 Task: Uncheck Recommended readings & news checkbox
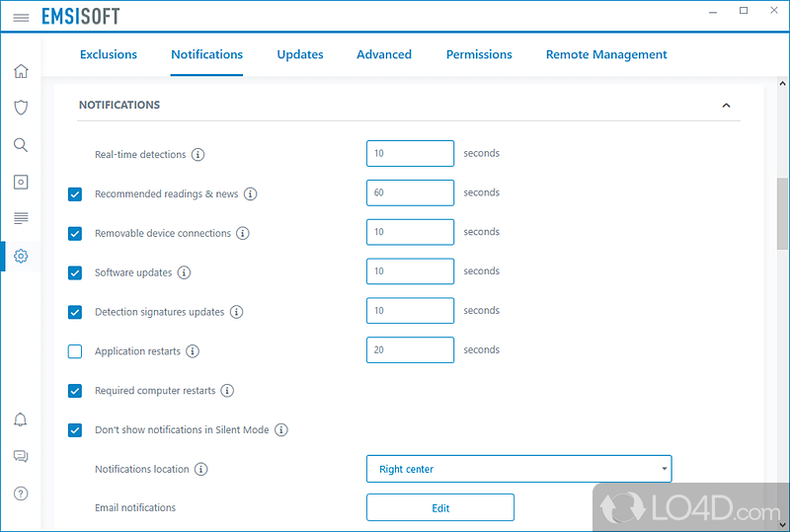click(75, 194)
